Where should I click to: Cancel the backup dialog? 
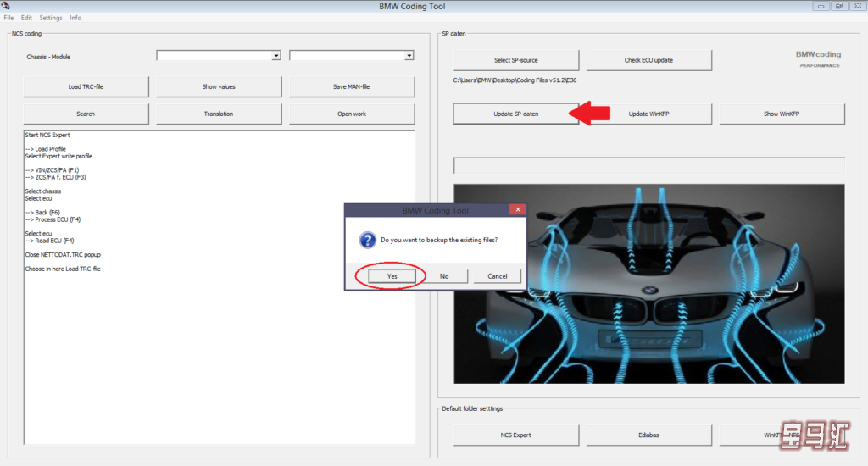point(497,276)
